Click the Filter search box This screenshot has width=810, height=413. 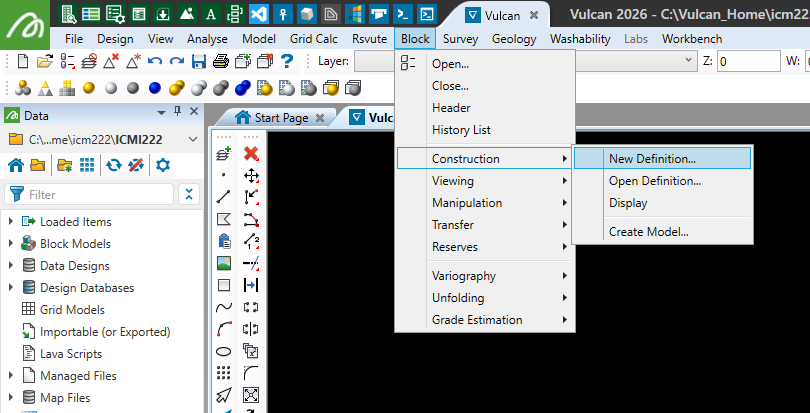(x=89, y=194)
